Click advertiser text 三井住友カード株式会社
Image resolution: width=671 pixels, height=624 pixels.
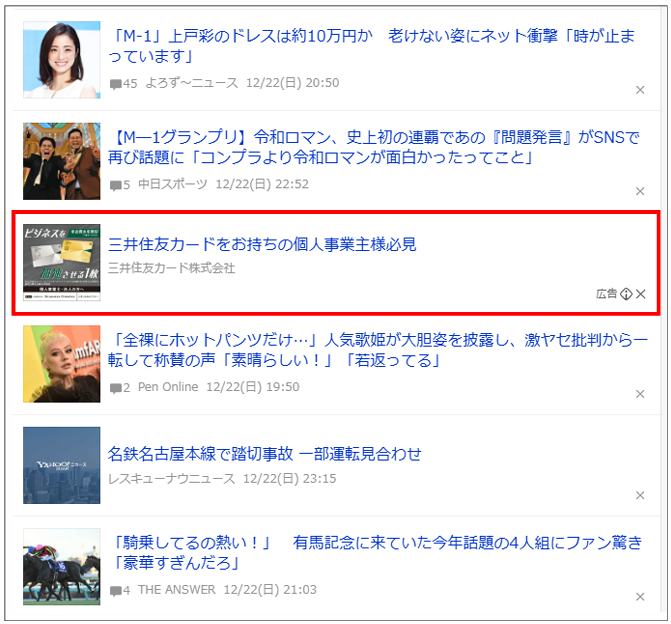171,268
